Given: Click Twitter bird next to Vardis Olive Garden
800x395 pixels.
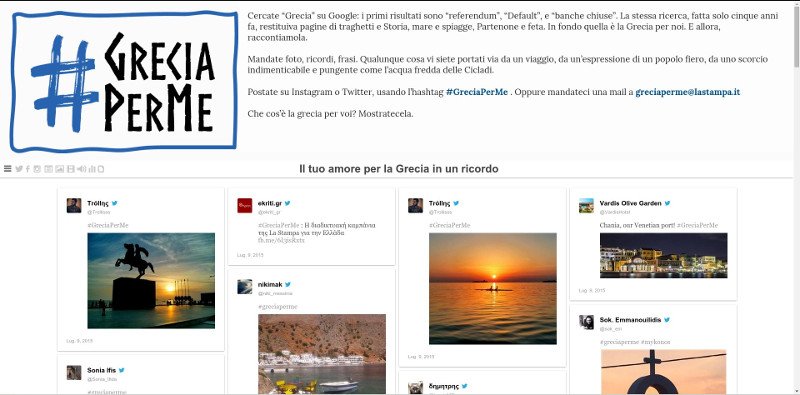Looking at the screenshot, I should pyautogui.click(x=667, y=203).
